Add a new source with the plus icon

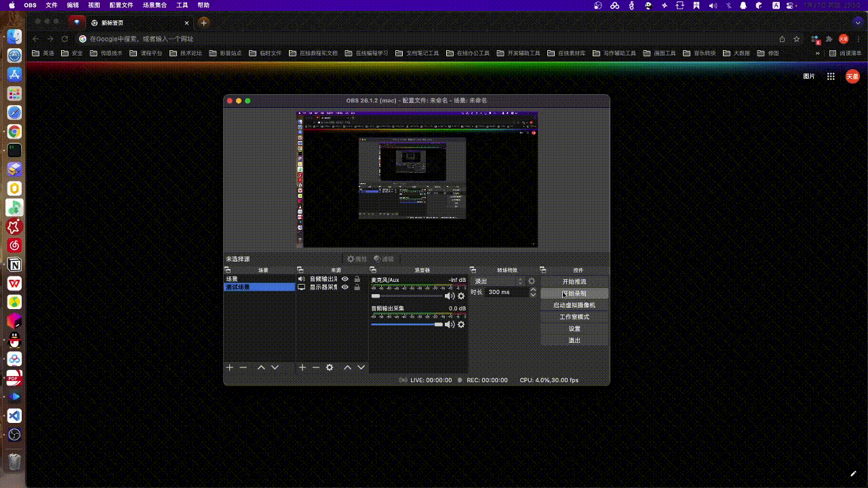coord(302,367)
